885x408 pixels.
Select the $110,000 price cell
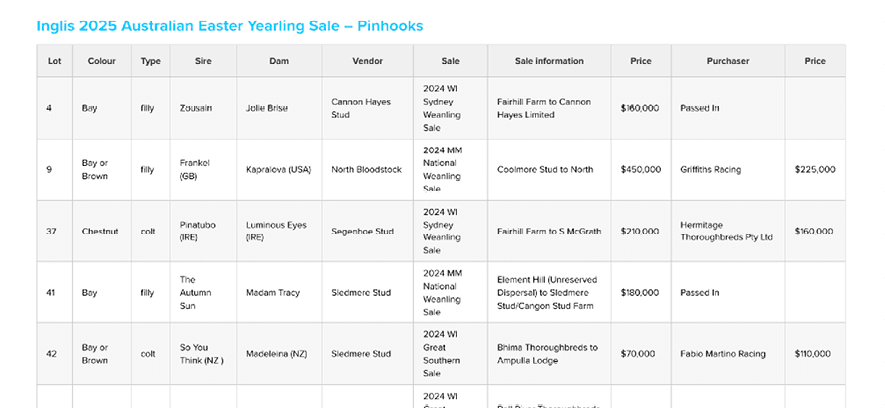814,353
